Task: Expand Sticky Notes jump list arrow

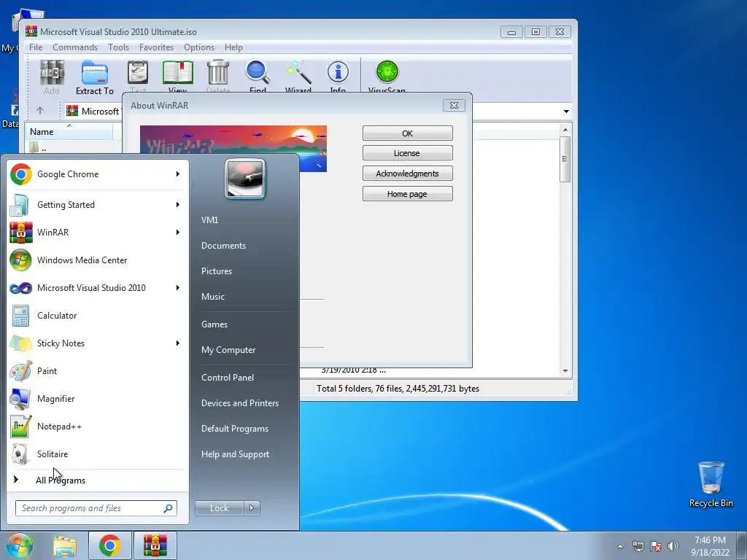Action: [178, 343]
